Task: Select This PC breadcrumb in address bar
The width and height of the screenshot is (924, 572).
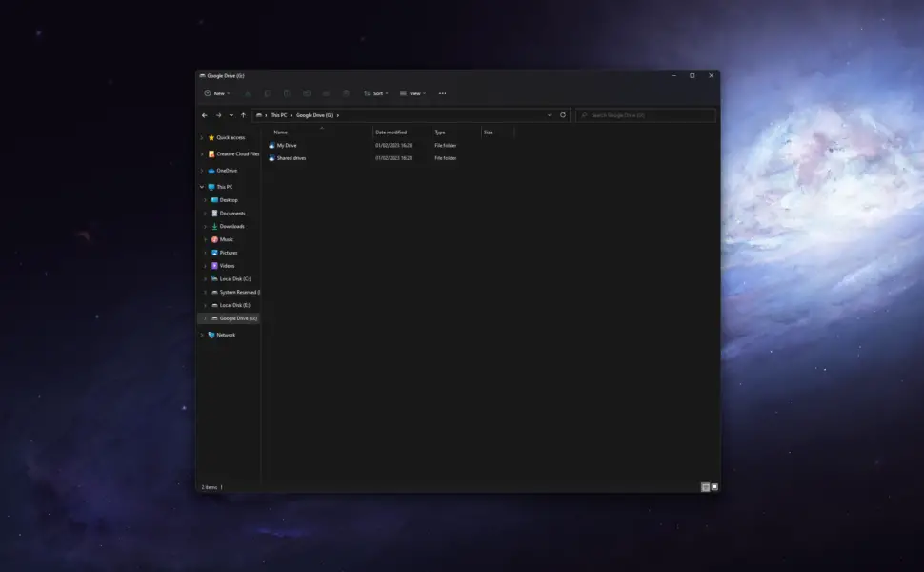Action: click(x=279, y=115)
